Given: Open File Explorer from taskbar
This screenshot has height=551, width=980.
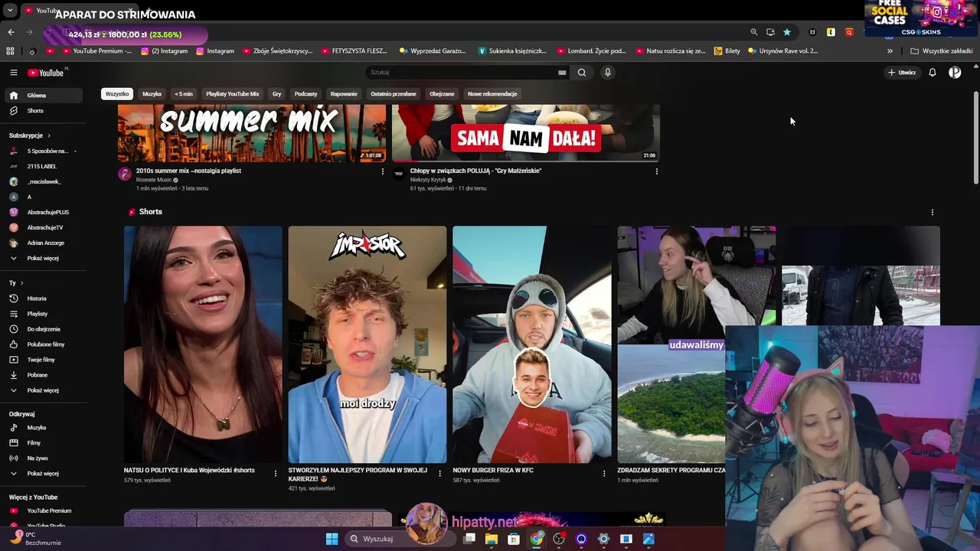Looking at the screenshot, I should coord(492,539).
